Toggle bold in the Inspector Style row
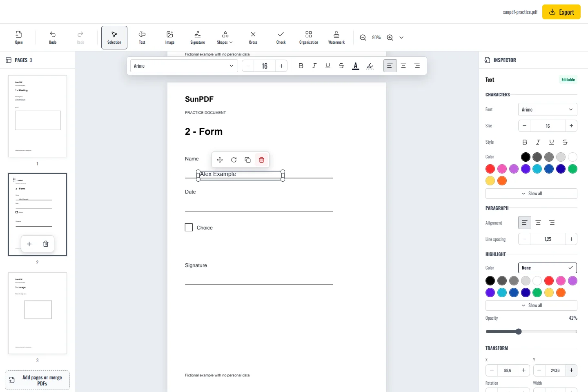 click(x=525, y=142)
